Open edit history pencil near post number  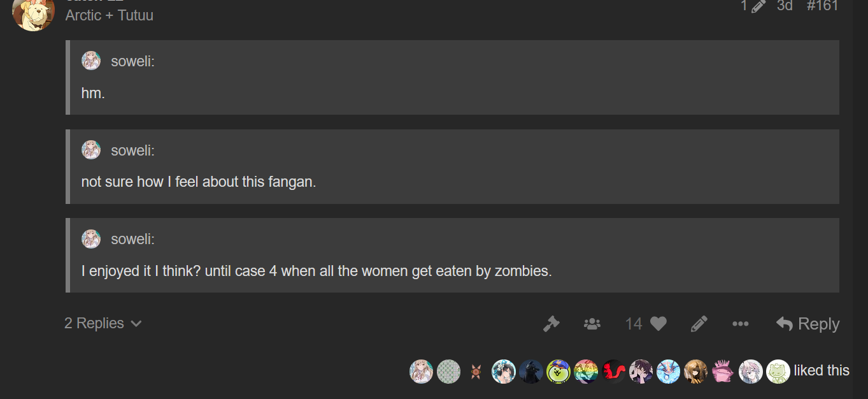click(758, 6)
